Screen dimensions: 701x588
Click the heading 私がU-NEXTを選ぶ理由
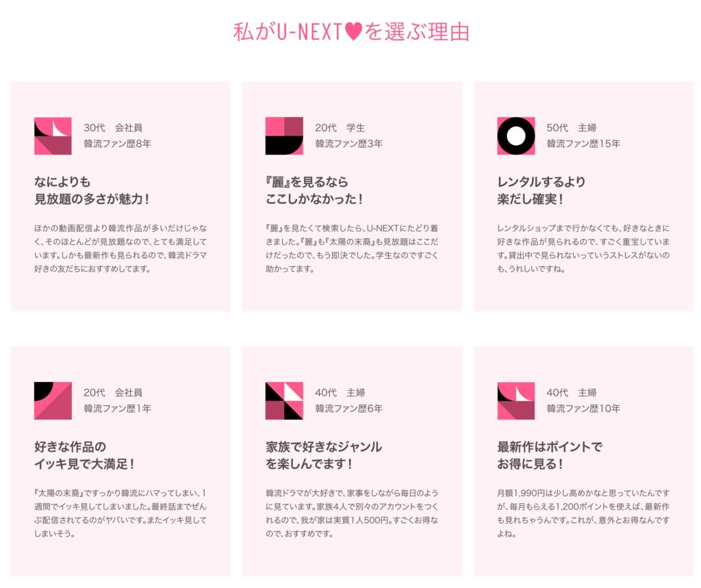pos(351,31)
